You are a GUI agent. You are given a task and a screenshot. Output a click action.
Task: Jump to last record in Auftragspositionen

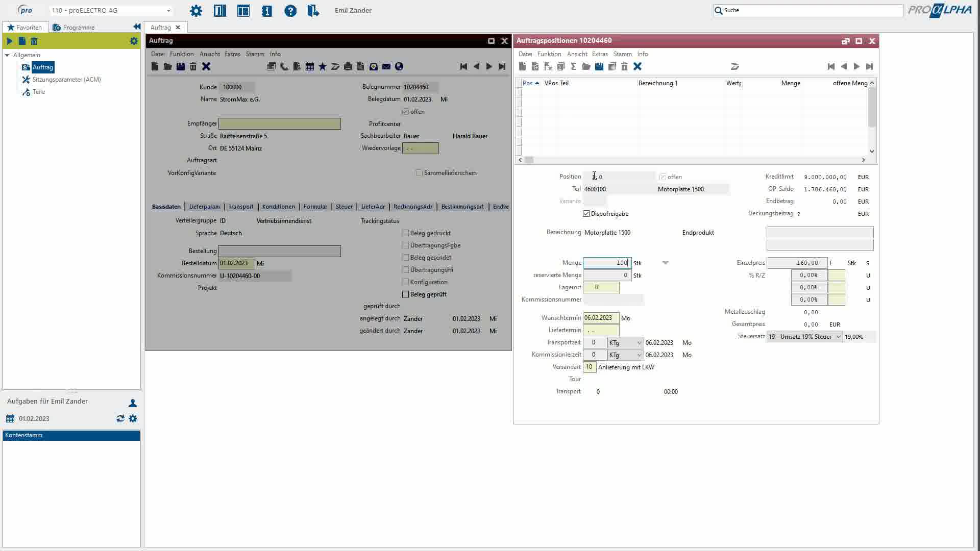point(870,66)
